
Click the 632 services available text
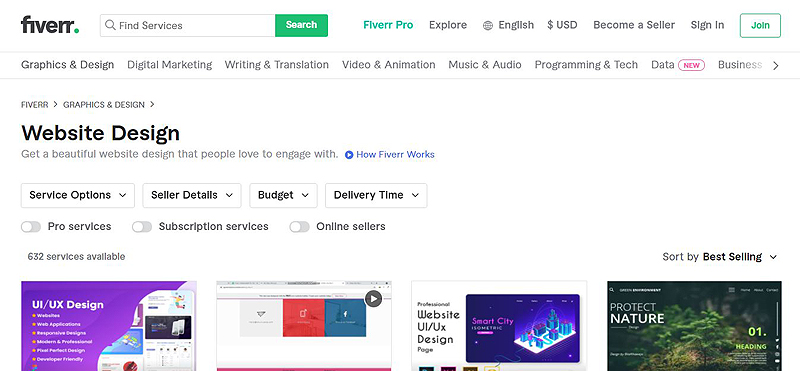pos(76,257)
